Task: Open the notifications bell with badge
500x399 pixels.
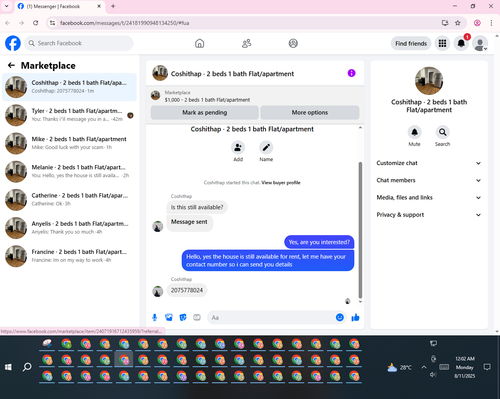Action: [x=461, y=43]
